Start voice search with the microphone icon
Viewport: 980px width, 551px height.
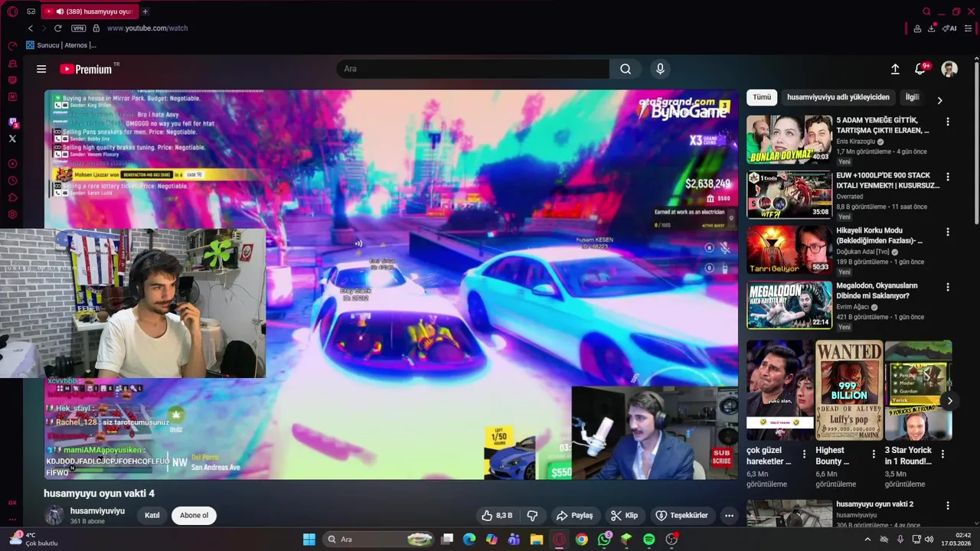coord(660,69)
